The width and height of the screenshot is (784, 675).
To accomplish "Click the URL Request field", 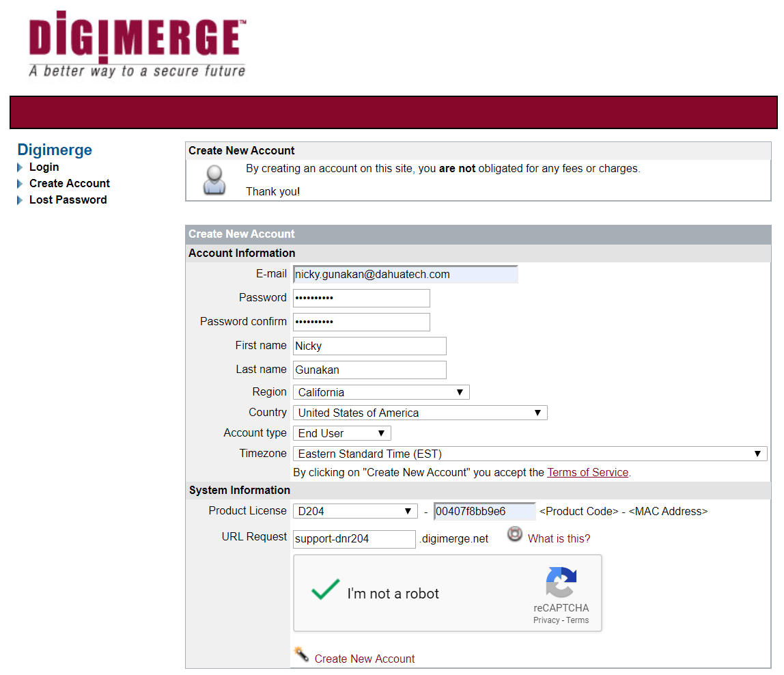I will coord(354,539).
